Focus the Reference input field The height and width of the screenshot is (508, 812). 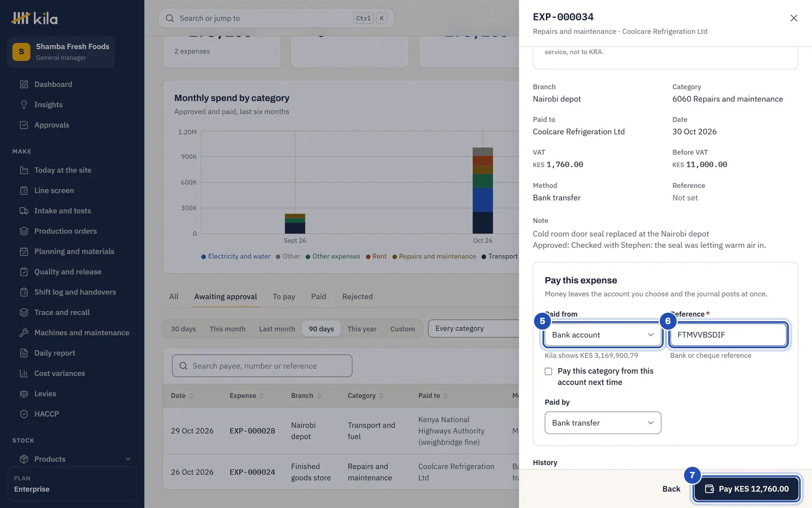[x=728, y=335]
